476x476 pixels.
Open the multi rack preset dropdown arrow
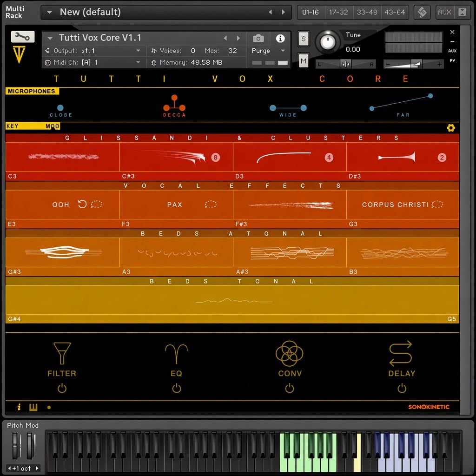click(49, 13)
